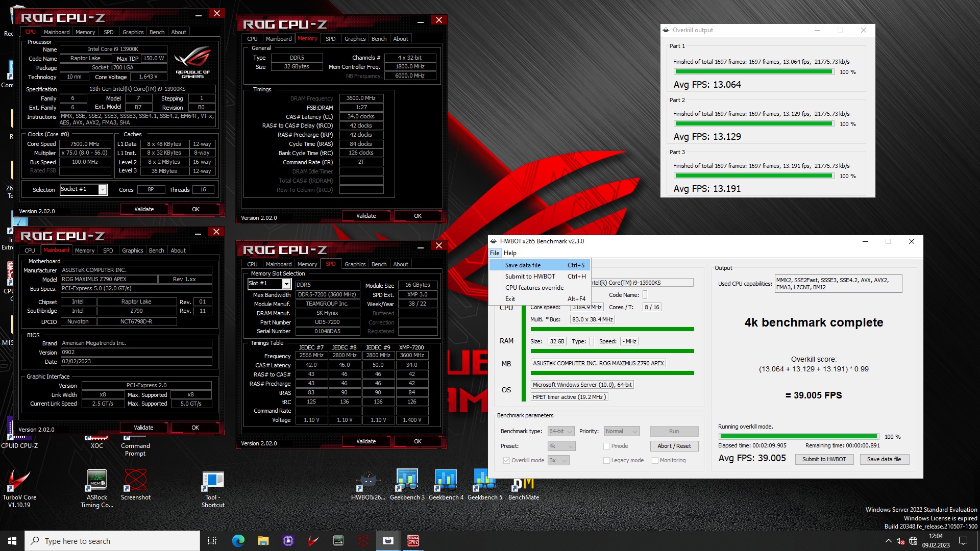
Task: Open the Tool - Shortcut desktop icon
Action: click(213, 487)
